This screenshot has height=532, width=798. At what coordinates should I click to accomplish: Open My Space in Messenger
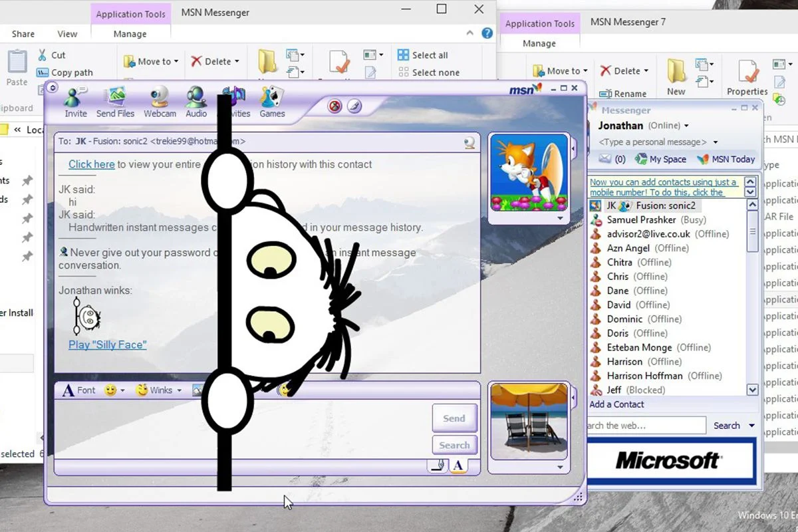[x=660, y=159]
